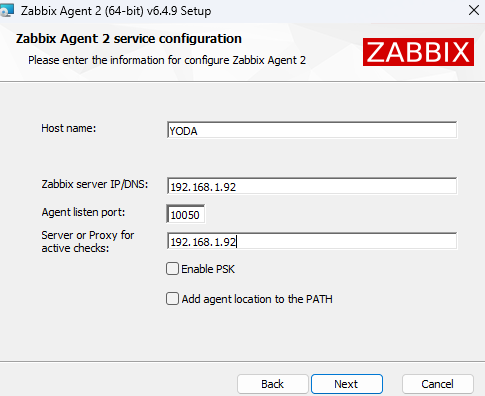Click the Server or Proxy for active checks field
The image size is (485, 396).
(312, 241)
